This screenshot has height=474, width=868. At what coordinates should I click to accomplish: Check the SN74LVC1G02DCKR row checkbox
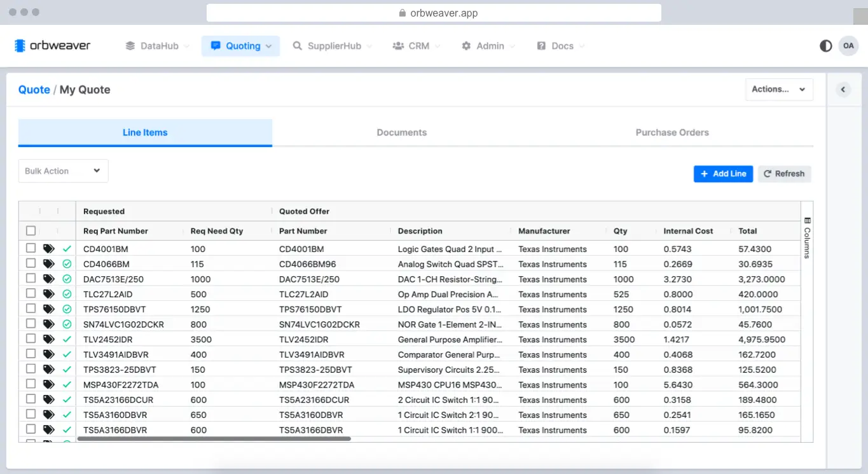point(31,324)
